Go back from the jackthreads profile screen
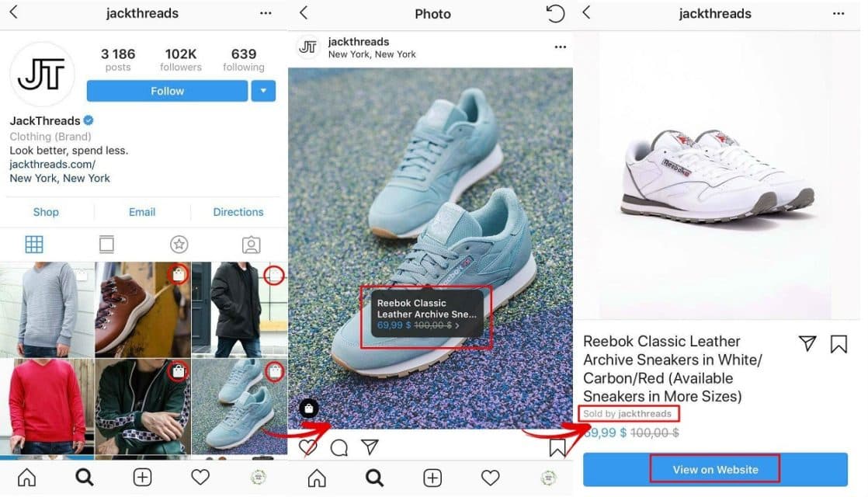This screenshot has width=868, height=497. [14, 12]
